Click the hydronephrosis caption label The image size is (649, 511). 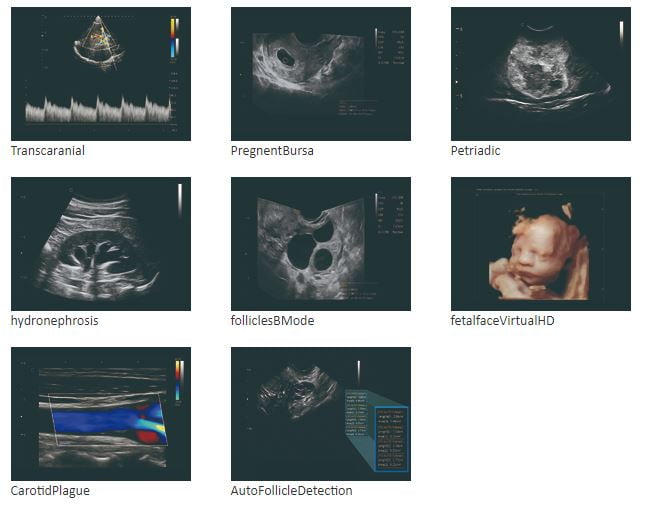54,321
